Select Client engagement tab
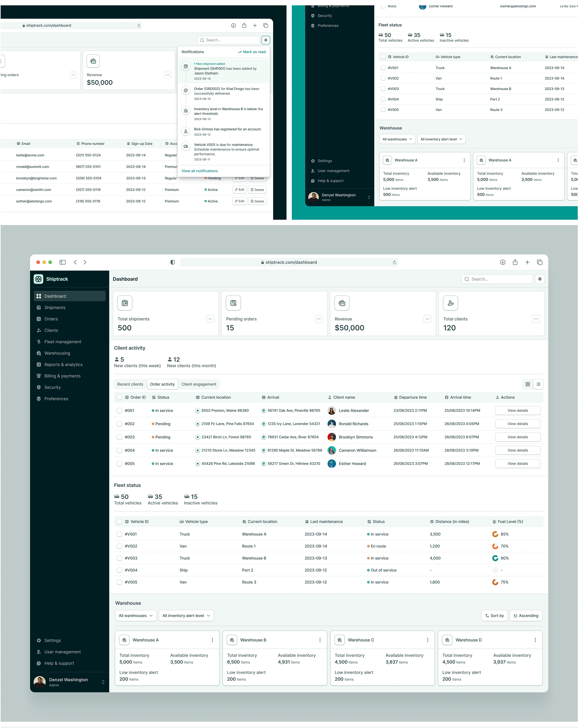The width and height of the screenshot is (578, 728). [199, 384]
